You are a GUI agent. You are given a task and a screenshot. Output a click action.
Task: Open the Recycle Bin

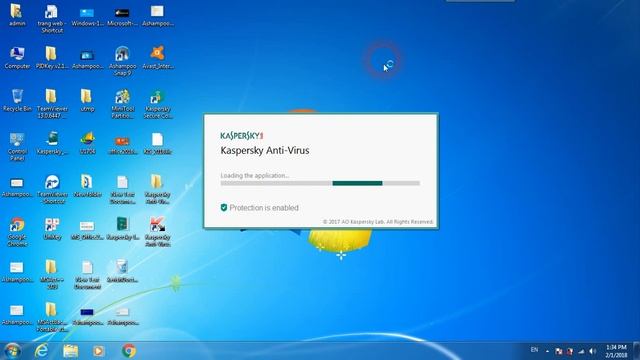tap(17, 100)
